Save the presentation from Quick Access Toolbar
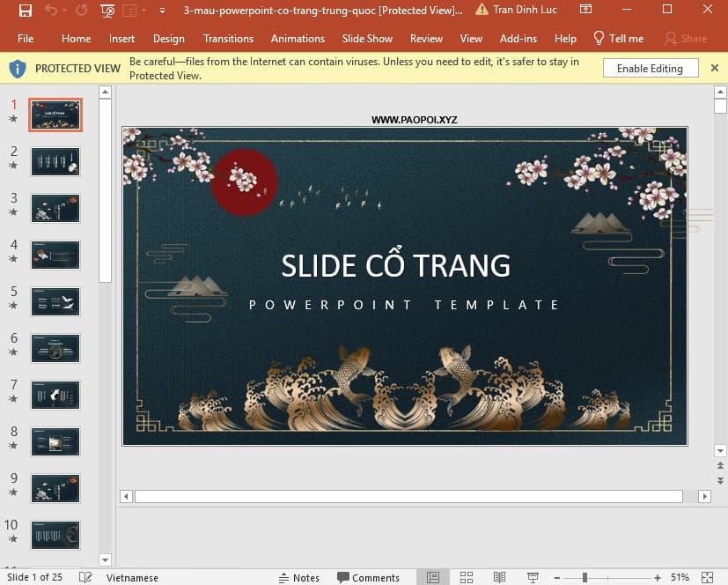 pyautogui.click(x=26, y=11)
